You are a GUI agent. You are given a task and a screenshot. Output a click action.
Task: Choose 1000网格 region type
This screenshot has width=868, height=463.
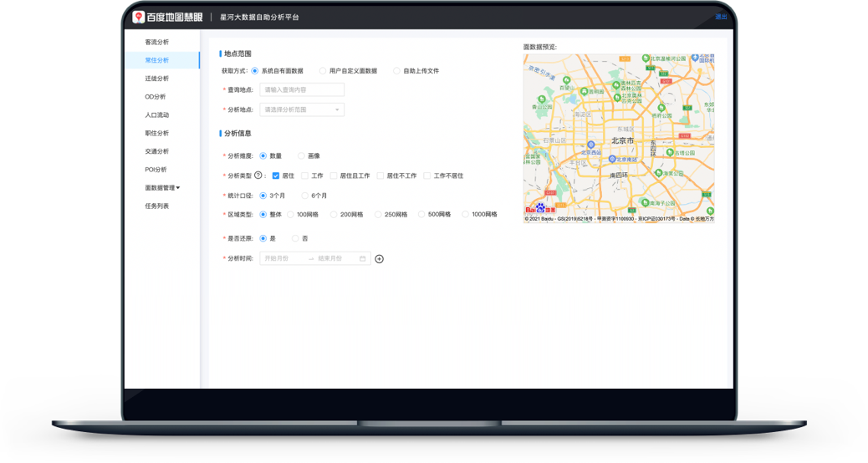click(x=465, y=215)
